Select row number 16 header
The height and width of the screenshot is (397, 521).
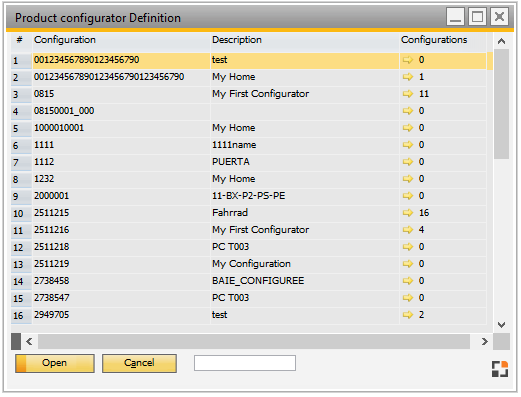[21, 316]
